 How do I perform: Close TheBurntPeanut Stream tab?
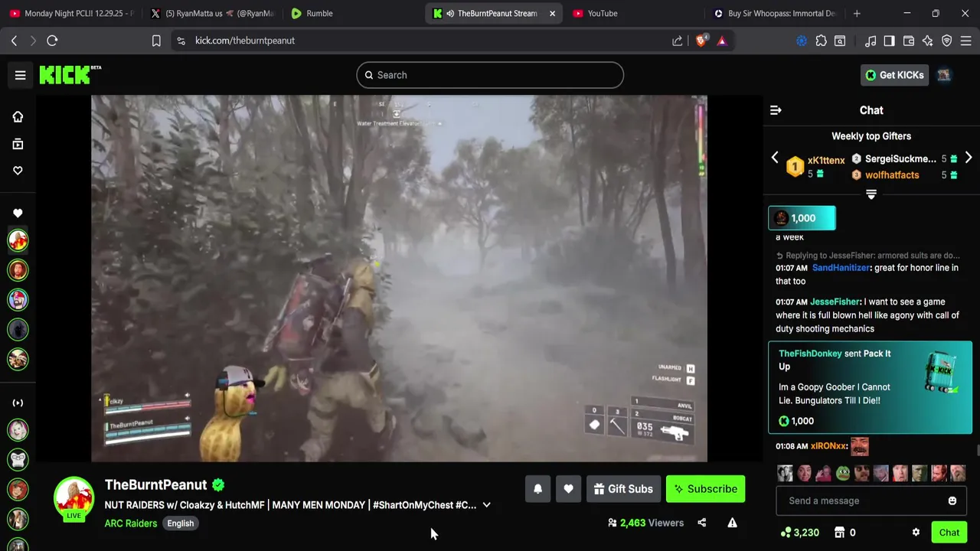[552, 13]
